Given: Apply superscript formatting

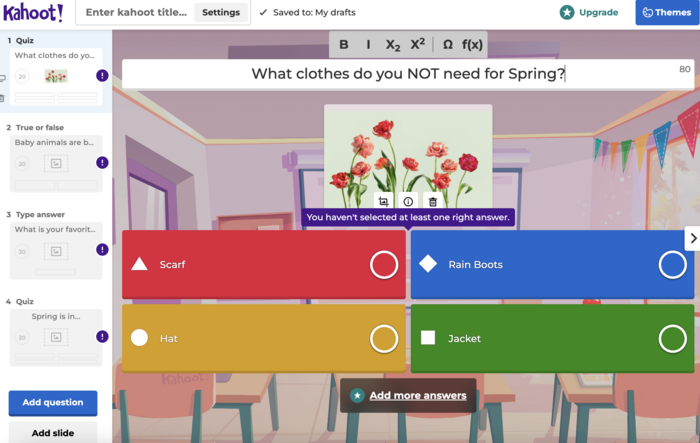Looking at the screenshot, I should 418,45.
